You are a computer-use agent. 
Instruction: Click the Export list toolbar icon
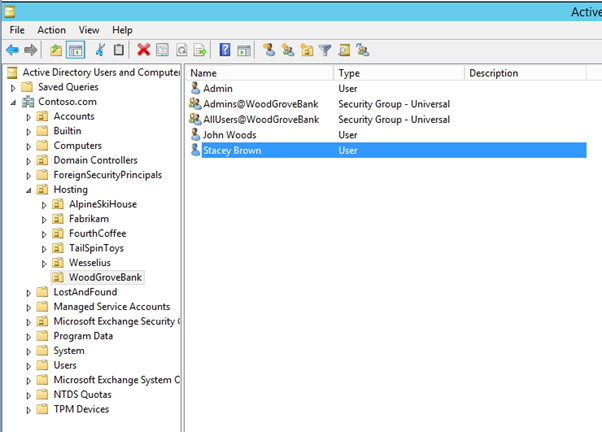[x=200, y=50]
